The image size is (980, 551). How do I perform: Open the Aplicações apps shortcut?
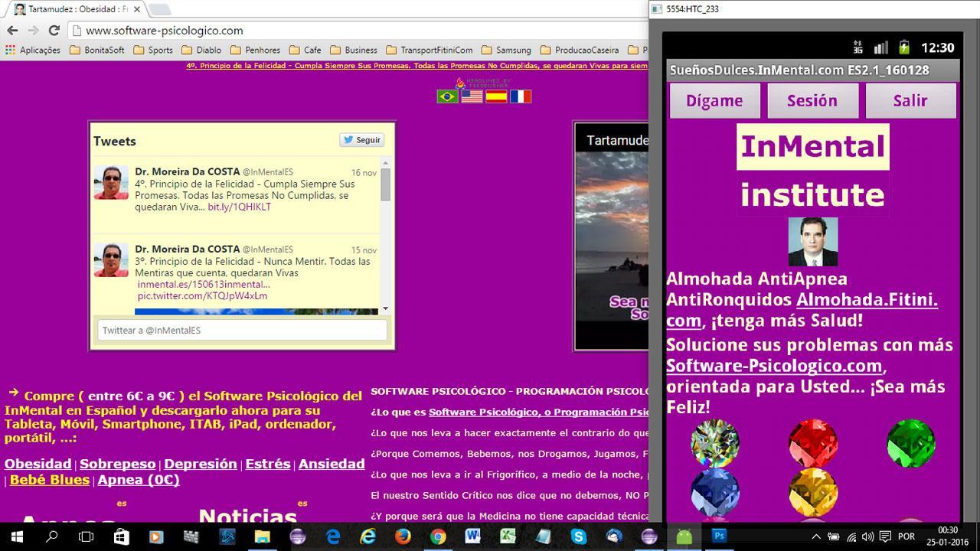pos(33,50)
